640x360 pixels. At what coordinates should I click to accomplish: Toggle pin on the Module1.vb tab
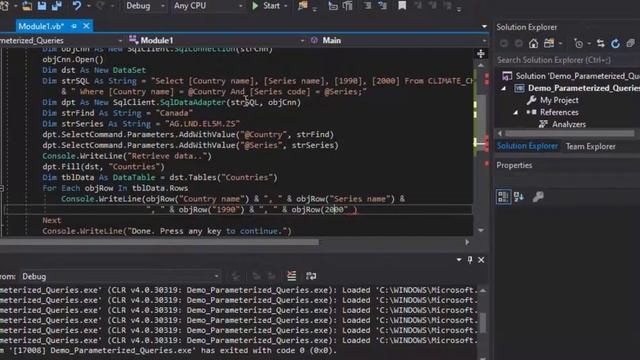pyautogui.click(x=74, y=26)
